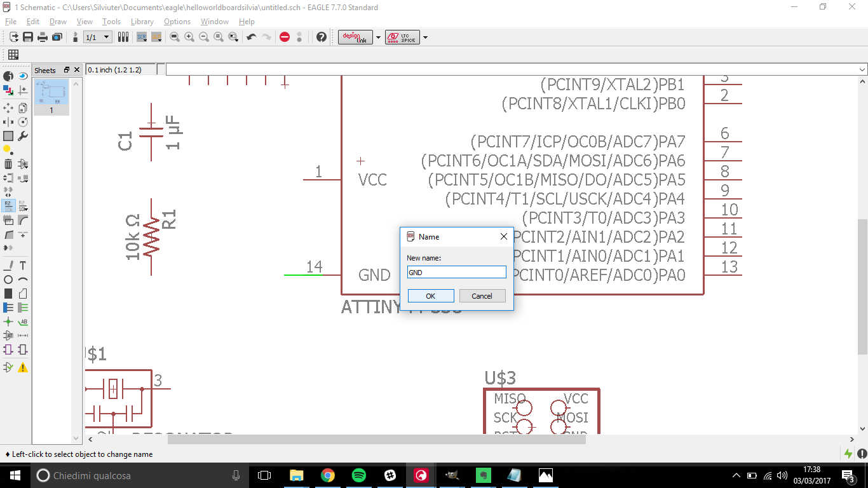The width and height of the screenshot is (868, 488).
Task: Open the Layer display settings dropdown icon
Action: click(8, 91)
